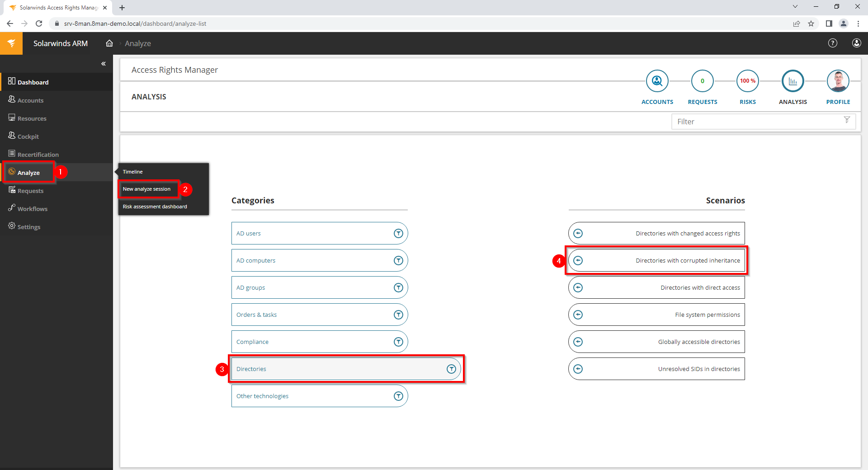Open the Risks 100% indicator
Image resolution: width=868 pixels, height=470 pixels.
click(747, 81)
